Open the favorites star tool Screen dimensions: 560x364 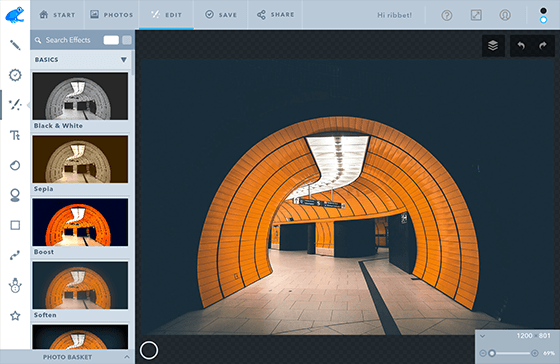pyautogui.click(x=15, y=315)
